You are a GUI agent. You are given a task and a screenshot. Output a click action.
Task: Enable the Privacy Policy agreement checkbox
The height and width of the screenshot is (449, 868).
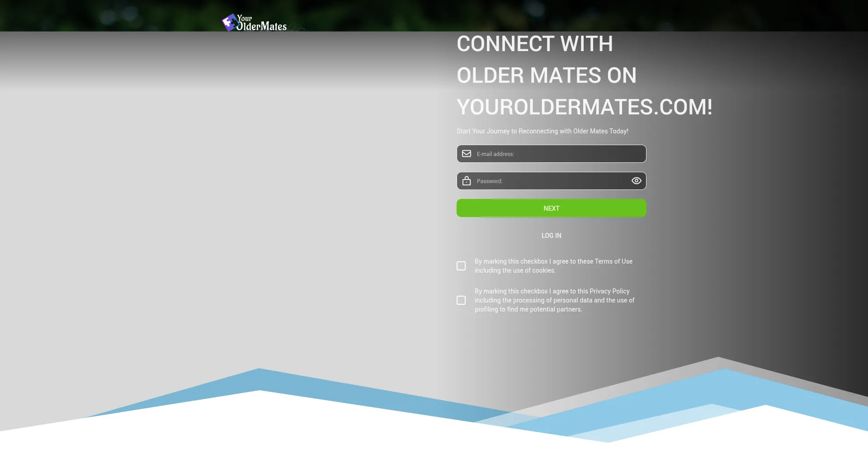(x=461, y=300)
